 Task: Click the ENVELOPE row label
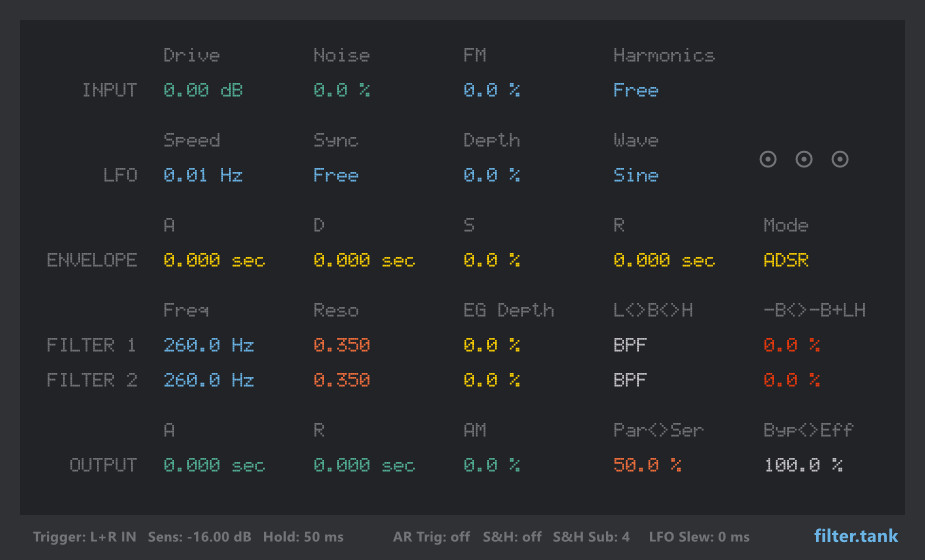tap(91, 260)
